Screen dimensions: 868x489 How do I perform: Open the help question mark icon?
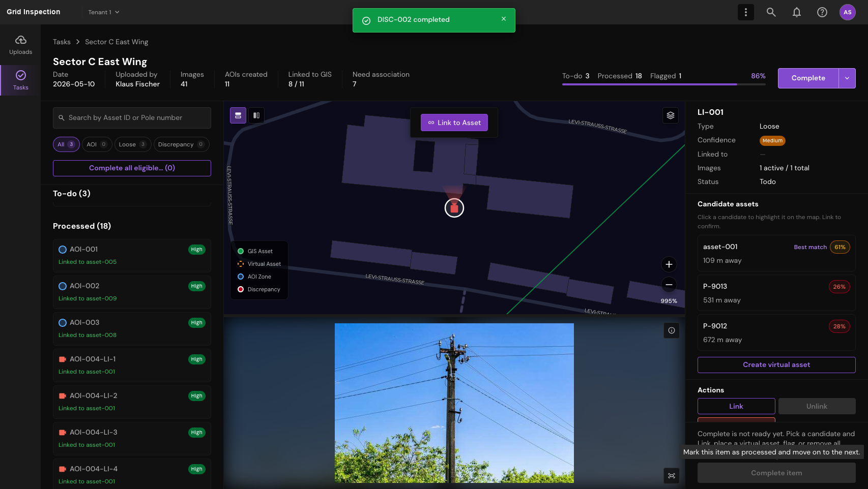pyautogui.click(x=822, y=12)
